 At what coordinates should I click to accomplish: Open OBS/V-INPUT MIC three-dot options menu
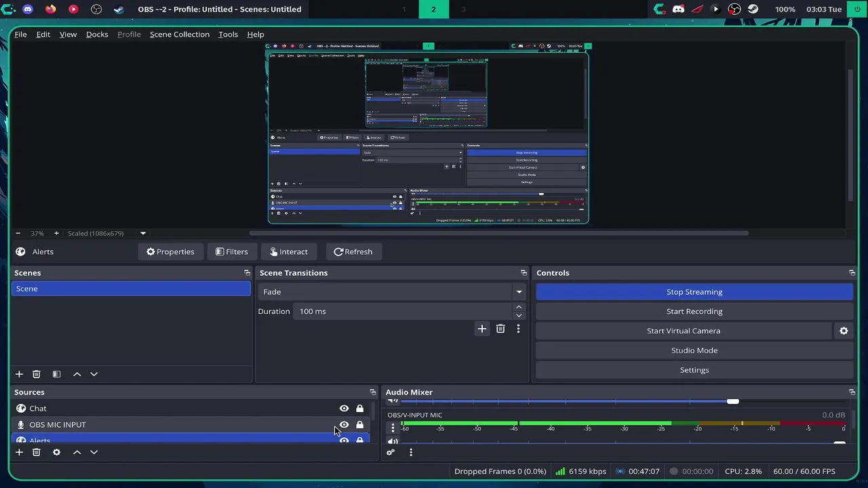(x=393, y=428)
